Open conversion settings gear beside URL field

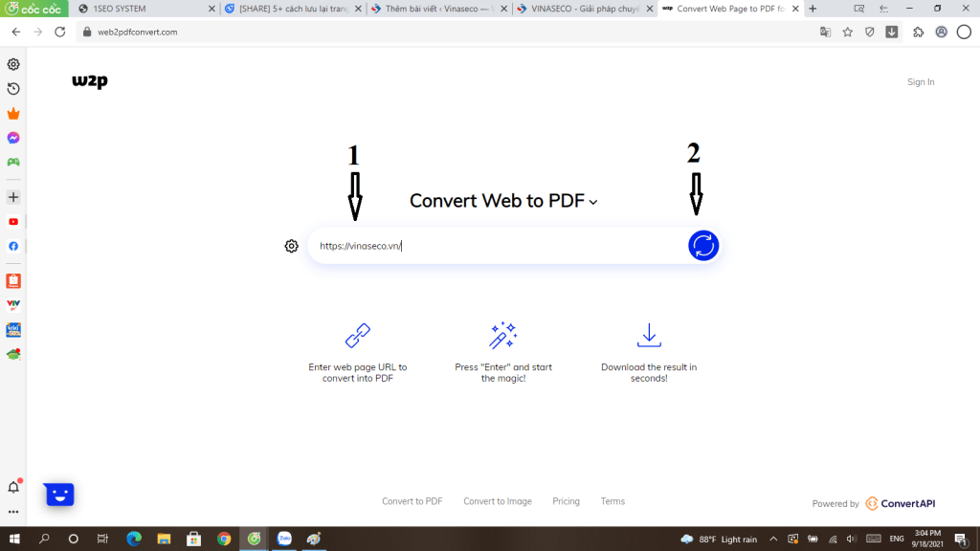[x=292, y=246]
